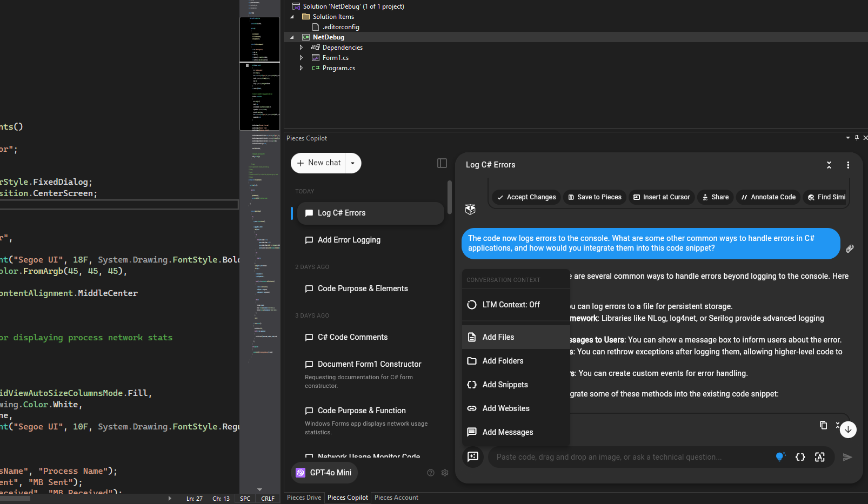This screenshot has width=868, height=504.
Task: Click the Insert at Cursor button
Action: 662,197
